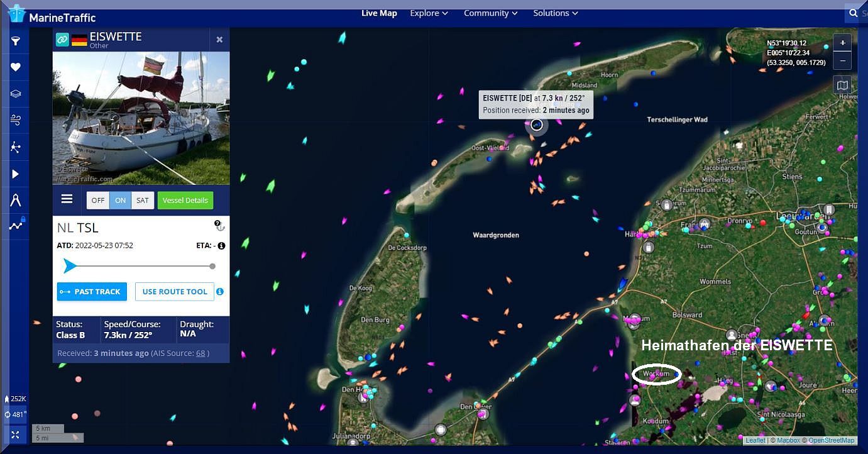The image size is (868, 454).
Task: Show the wind weather overlay icon
Action: pos(16,120)
